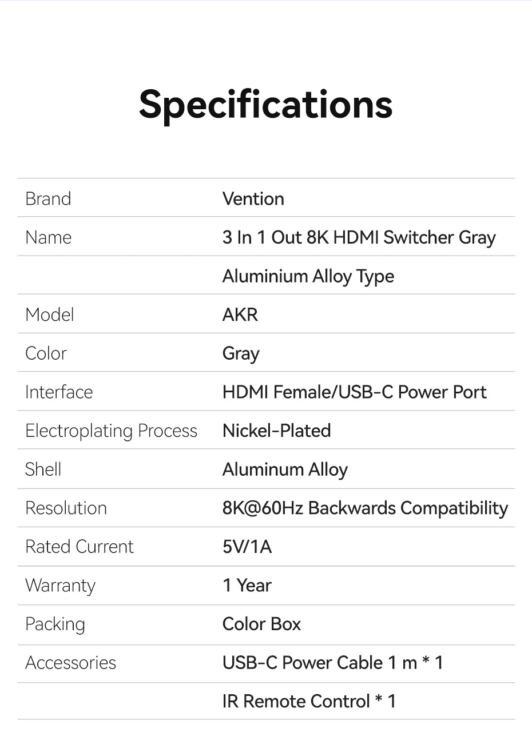Image resolution: width=532 pixels, height=756 pixels.
Task: Select the Name row label
Action: (49, 237)
